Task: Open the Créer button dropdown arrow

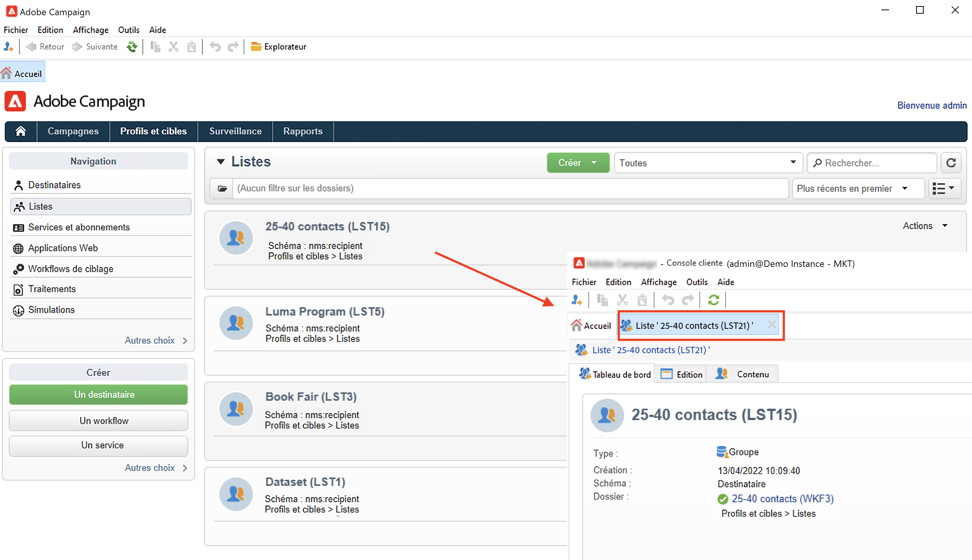Action: [594, 163]
